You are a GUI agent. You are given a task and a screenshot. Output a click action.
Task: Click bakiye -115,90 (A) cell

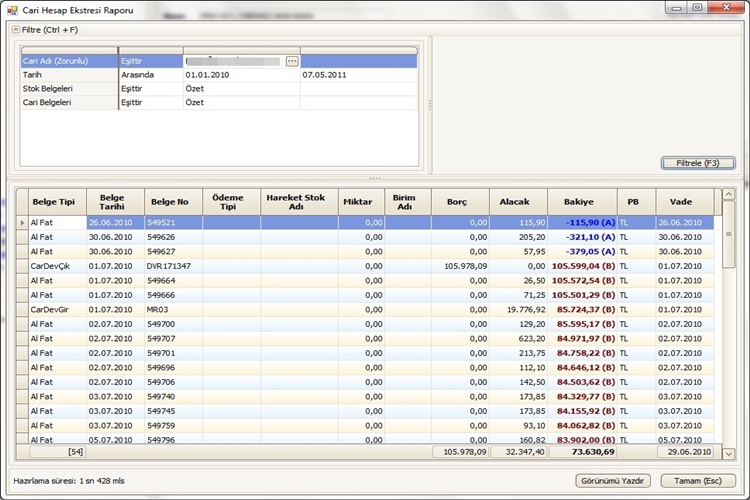coord(583,222)
